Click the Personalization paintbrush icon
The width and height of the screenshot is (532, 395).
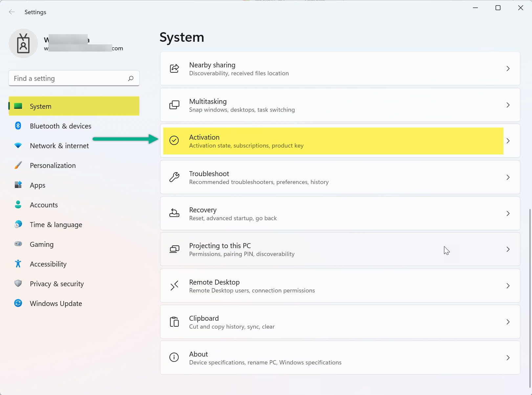18,165
